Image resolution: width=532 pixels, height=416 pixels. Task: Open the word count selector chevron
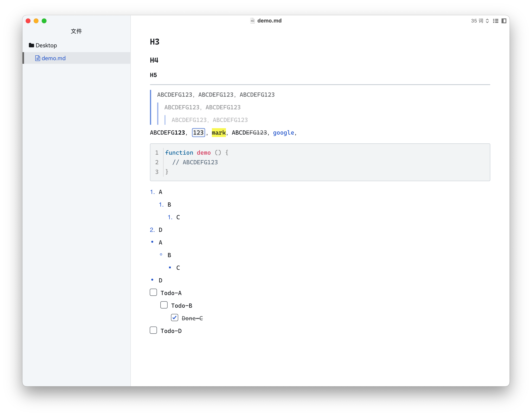click(x=487, y=21)
